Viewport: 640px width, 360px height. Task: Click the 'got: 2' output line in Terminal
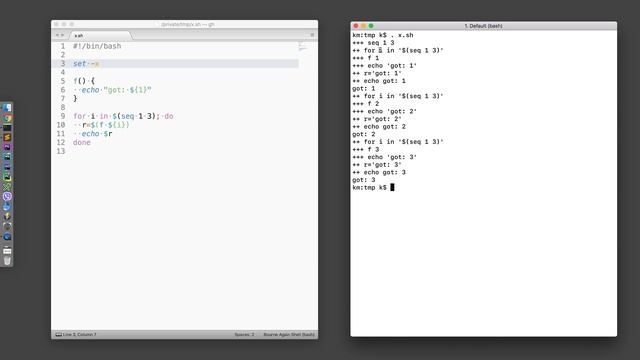tap(364, 134)
